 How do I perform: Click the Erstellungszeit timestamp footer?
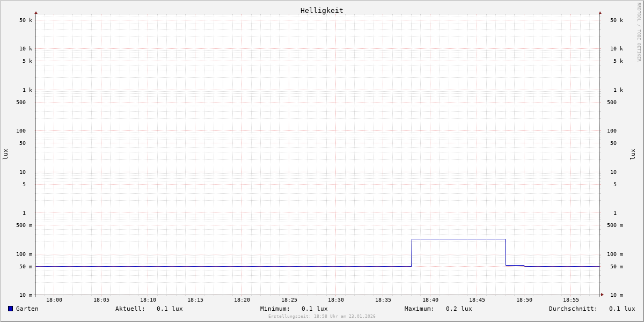point(322,317)
